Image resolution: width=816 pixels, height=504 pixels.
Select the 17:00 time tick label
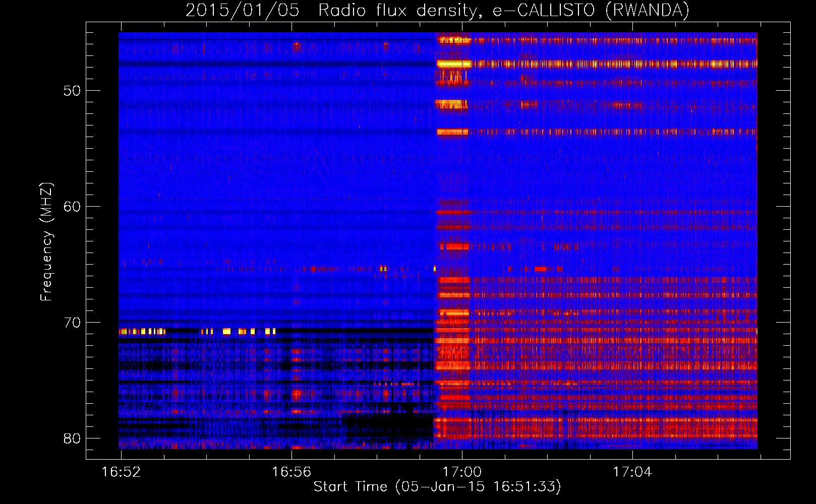(x=462, y=472)
